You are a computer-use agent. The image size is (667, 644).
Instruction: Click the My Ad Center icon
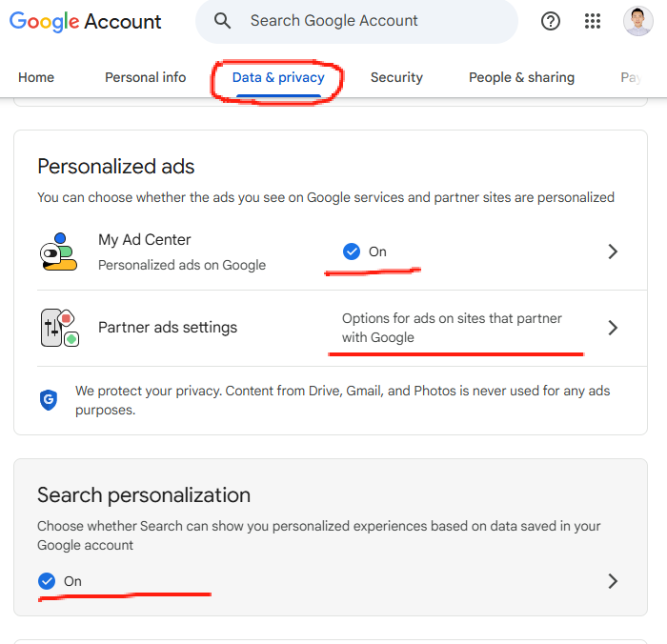pos(58,252)
